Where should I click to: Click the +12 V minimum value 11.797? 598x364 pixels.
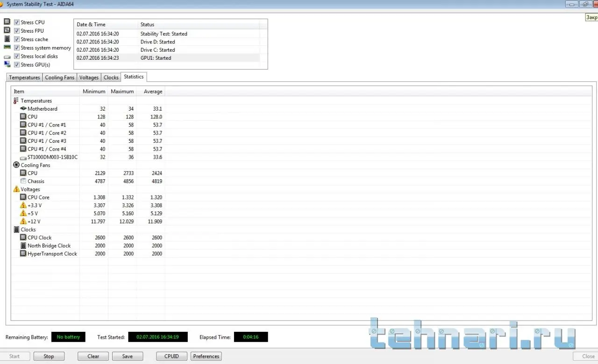click(98, 221)
